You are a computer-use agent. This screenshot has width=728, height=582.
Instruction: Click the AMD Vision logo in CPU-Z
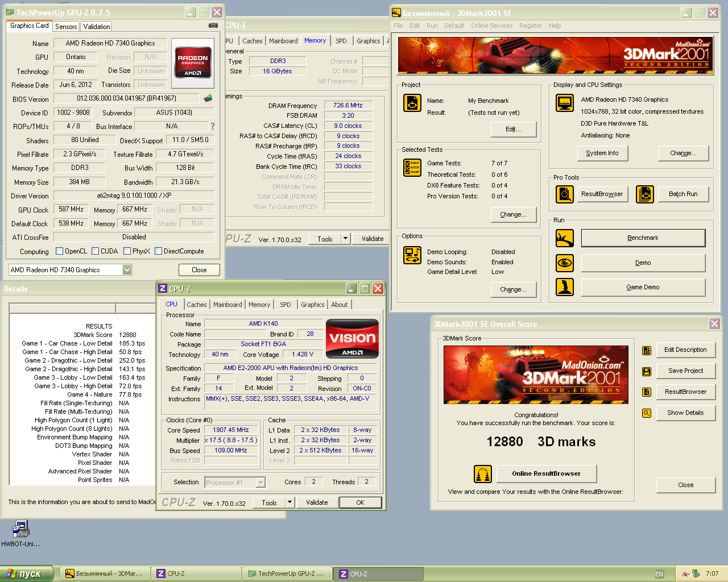click(x=352, y=339)
